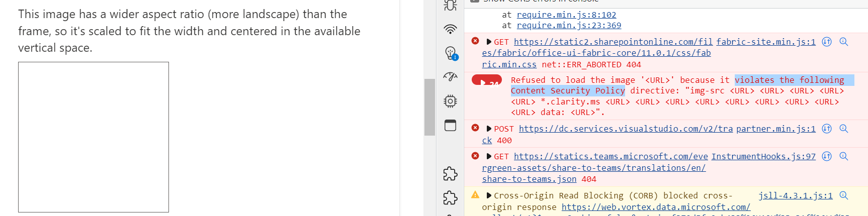Expand the CORB blocked warning message
Screen dimensions: 868x216
(488, 195)
